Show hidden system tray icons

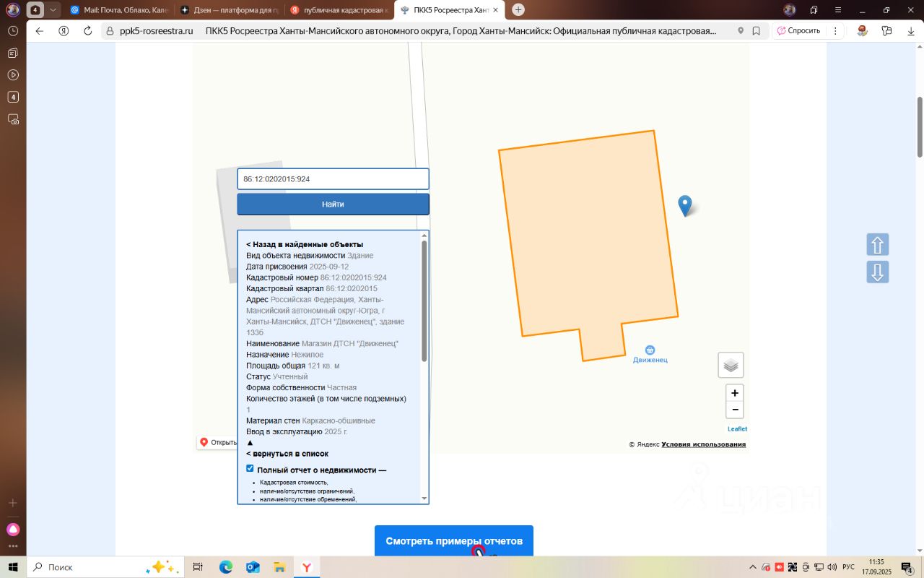754,567
